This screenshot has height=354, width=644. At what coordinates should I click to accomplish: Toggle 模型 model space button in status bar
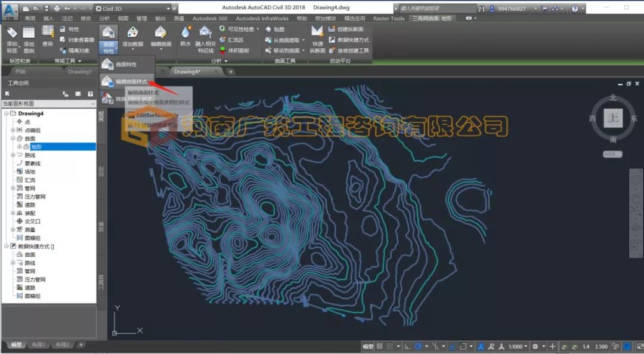[368, 346]
